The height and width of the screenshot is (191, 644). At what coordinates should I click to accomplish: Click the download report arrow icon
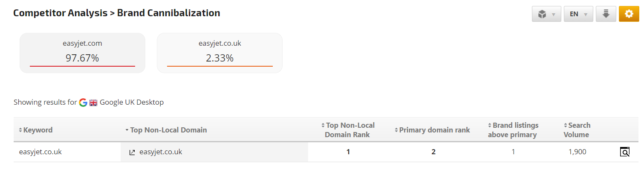click(x=606, y=14)
